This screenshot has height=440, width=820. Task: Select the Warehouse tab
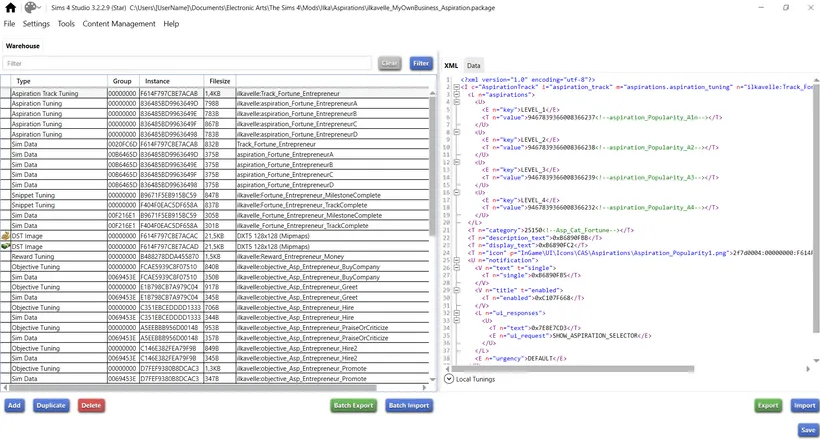[23, 46]
